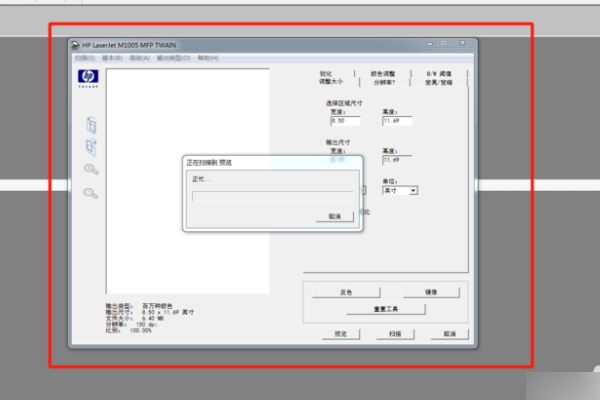Click selection height field showing 11.69

pos(397,121)
